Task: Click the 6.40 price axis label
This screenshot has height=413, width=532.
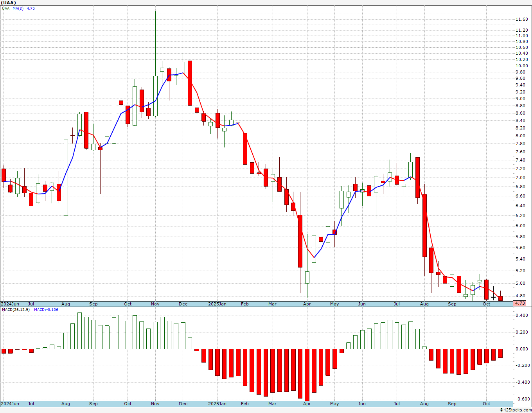Action: (520, 206)
